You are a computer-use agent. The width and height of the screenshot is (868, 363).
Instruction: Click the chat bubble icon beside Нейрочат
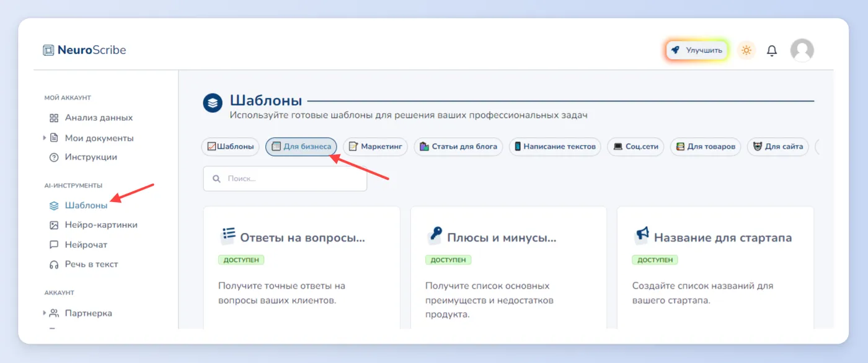pyautogui.click(x=54, y=245)
